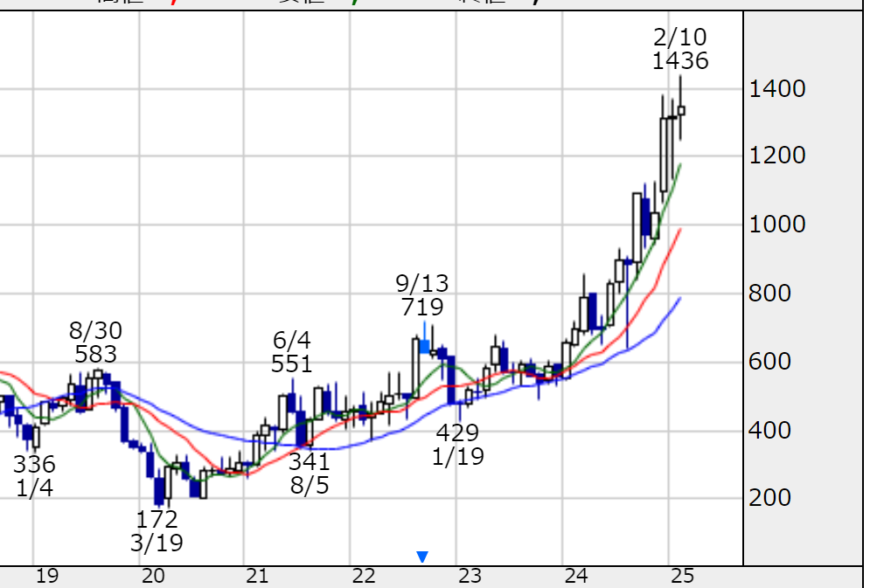Click the 336 1/4 low label
Image resolution: width=877 pixels, height=588 pixels.
[34, 476]
